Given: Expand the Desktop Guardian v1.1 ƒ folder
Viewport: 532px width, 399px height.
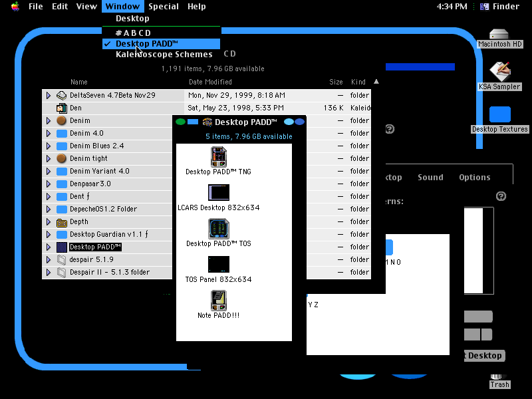Looking at the screenshot, I should (49, 235).
